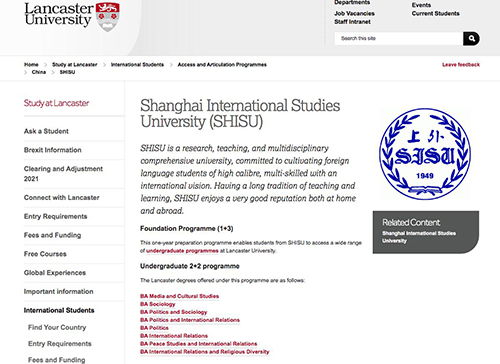Open Fees and Funding under International Students
Image resolution: width=500 pixels, height=364 pixels.
57,360
